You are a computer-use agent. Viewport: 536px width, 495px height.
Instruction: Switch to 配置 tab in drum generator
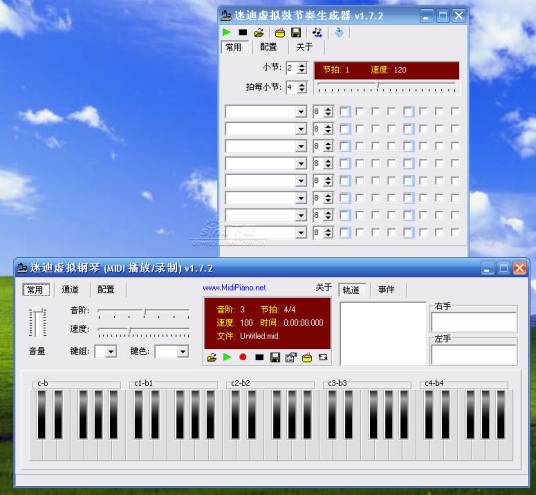point(268,47)
